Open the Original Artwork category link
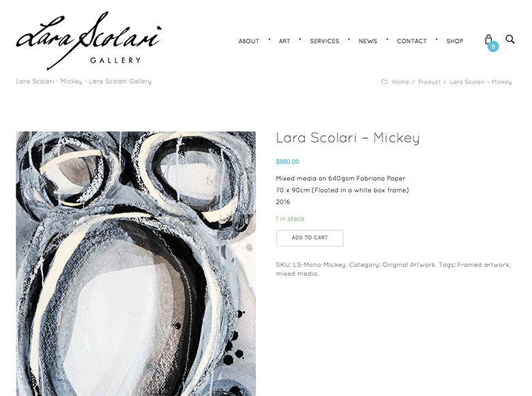The image size is (532, 396). point(409,265)
